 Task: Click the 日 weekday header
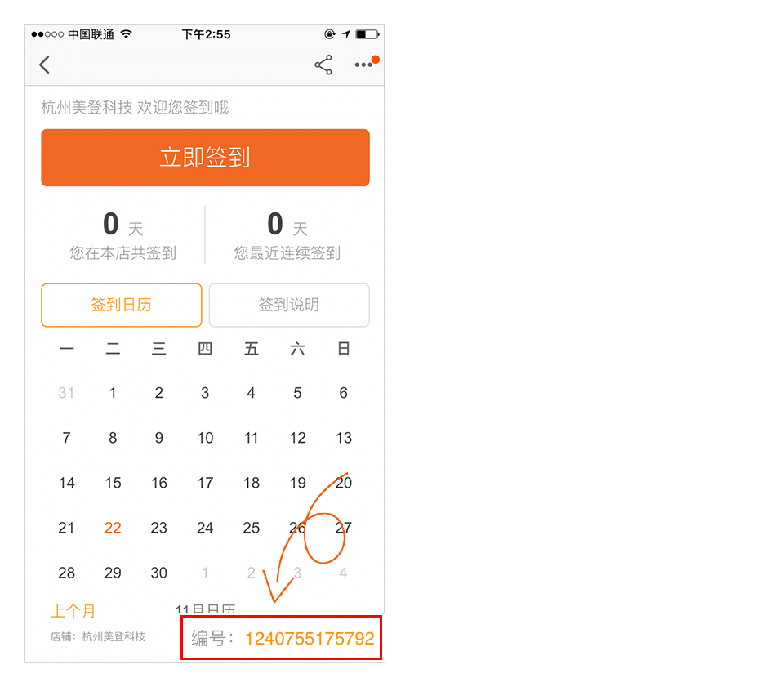344,349
